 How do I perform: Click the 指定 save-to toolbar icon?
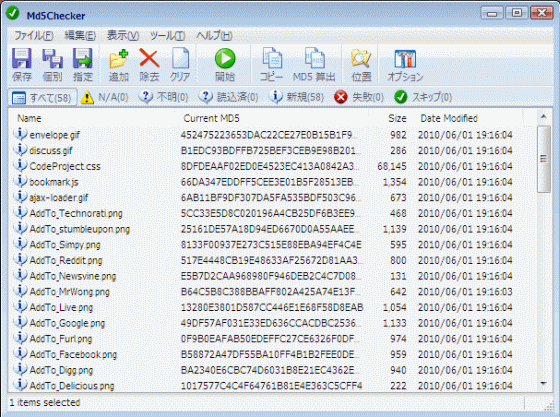click(x=82, y=65)
